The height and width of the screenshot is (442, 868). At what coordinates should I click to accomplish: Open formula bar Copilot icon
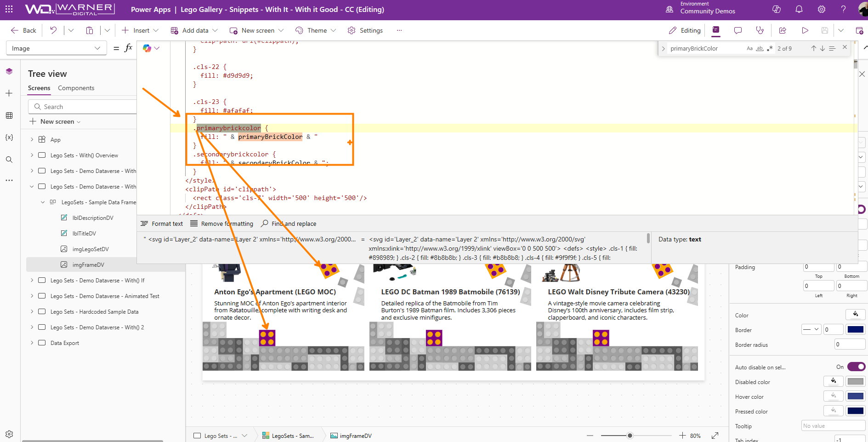point(147,48)
